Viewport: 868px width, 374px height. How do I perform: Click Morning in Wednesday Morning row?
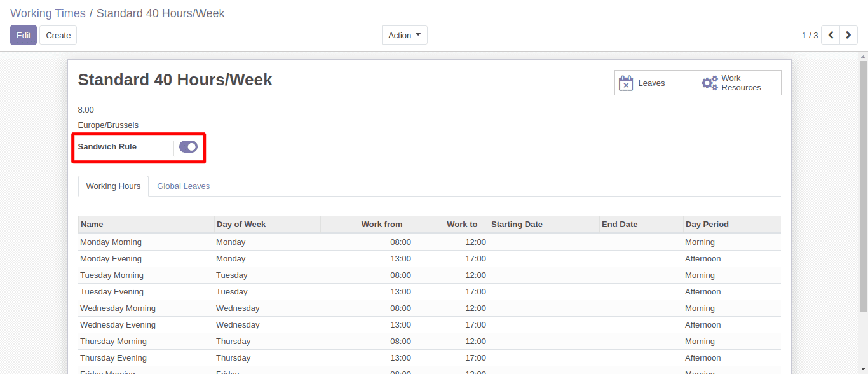[x=700, y=308]
